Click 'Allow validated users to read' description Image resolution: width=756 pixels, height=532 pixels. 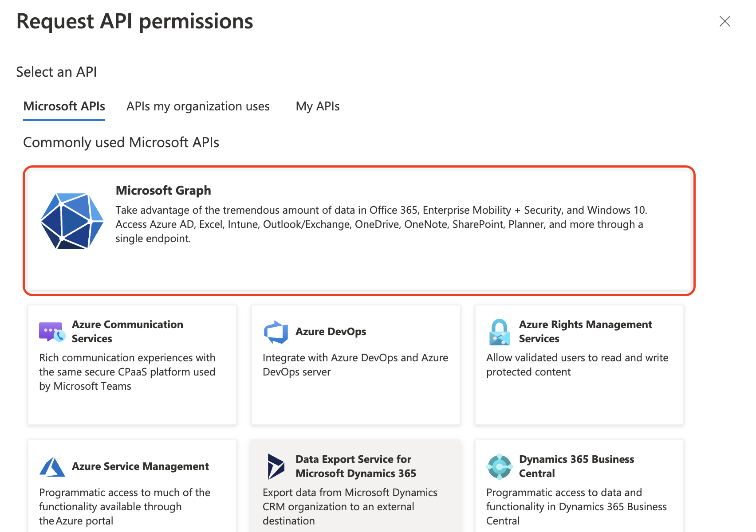tap(577, 365)
